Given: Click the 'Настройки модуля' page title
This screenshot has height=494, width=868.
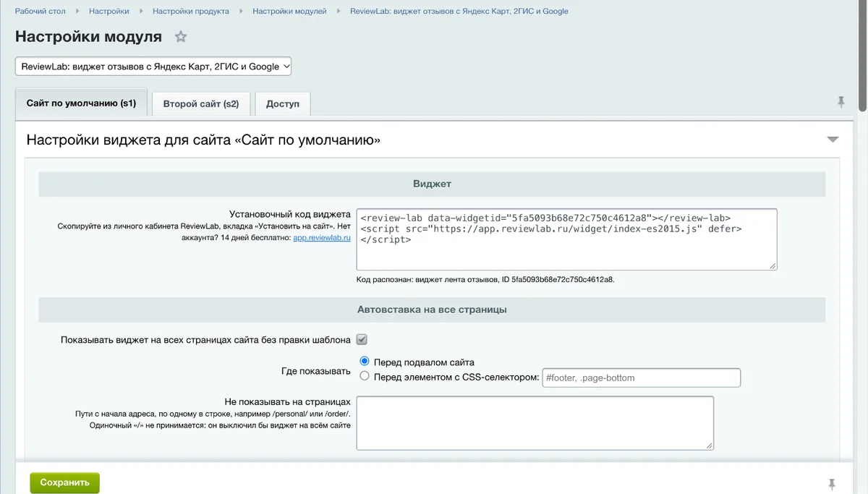Looking at the screenshot, I should pyautogui.click(x=88, y=37).
